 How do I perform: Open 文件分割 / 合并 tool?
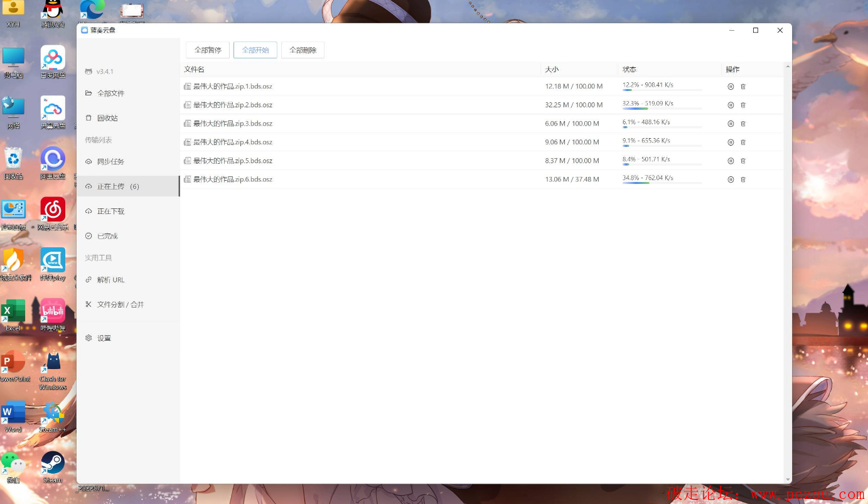[x=128, y=304]
